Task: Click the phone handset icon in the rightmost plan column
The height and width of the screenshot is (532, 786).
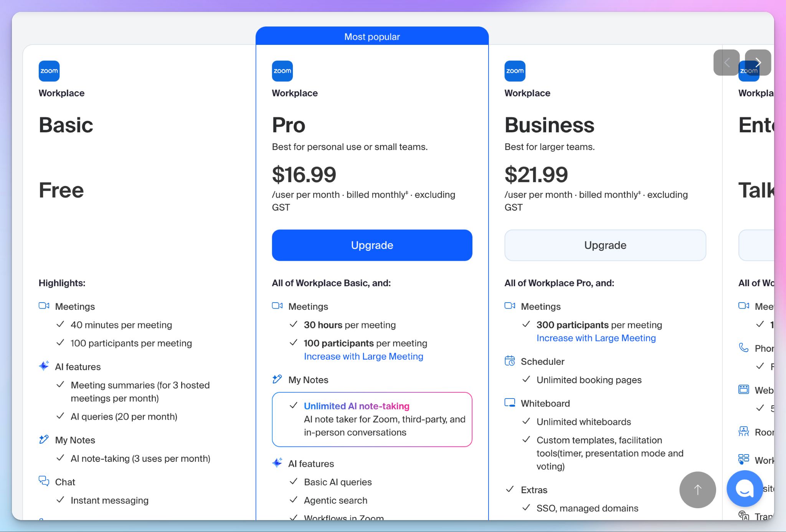Action: pos(744,348)
